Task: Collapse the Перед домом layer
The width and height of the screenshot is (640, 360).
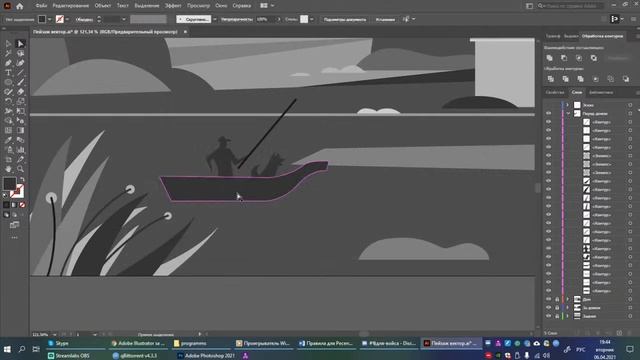Action: (568, 113)
